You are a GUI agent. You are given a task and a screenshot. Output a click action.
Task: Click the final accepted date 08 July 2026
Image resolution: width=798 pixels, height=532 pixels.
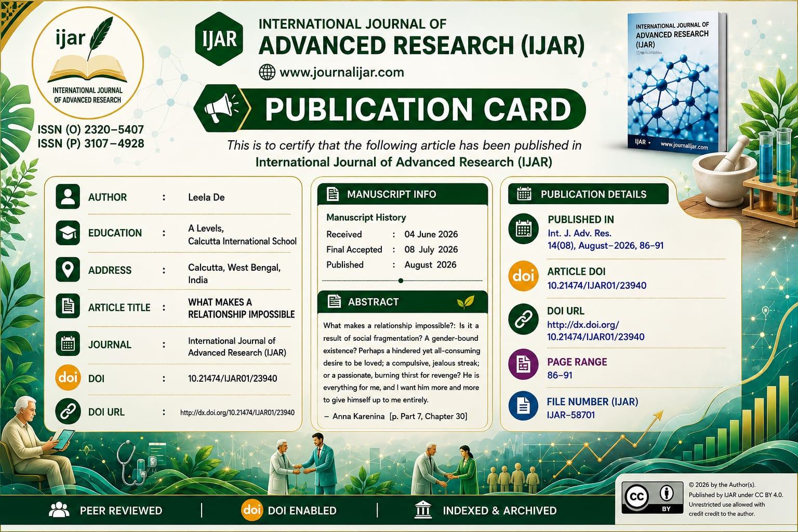[x=431, y=249]
